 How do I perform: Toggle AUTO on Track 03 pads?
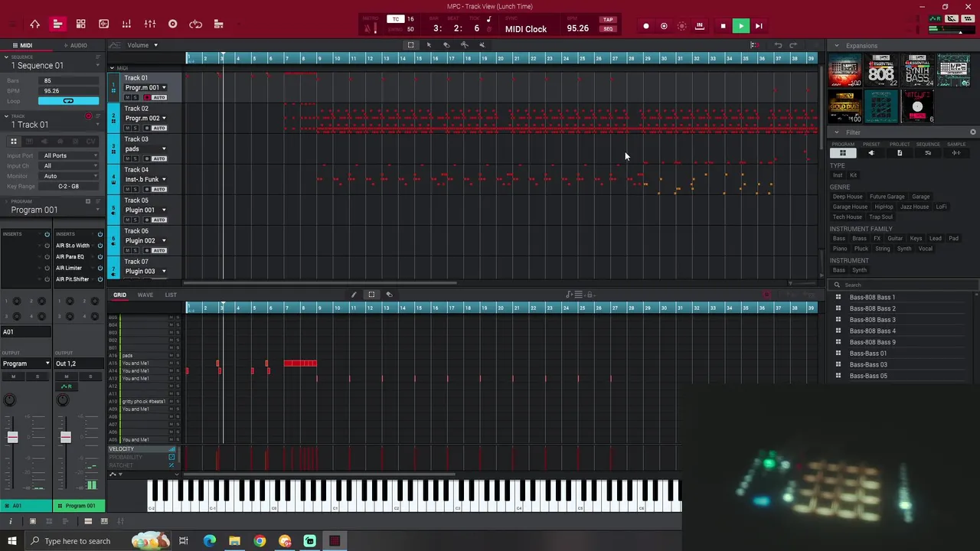click(x=158, y=158)
